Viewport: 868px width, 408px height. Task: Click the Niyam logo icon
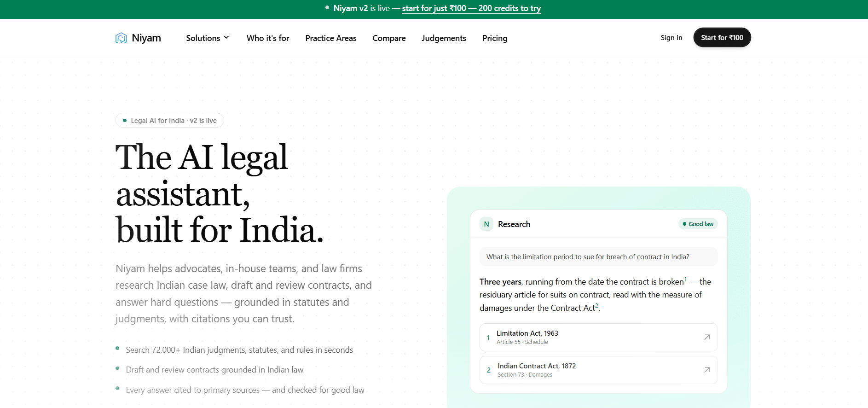click(121, 38)
